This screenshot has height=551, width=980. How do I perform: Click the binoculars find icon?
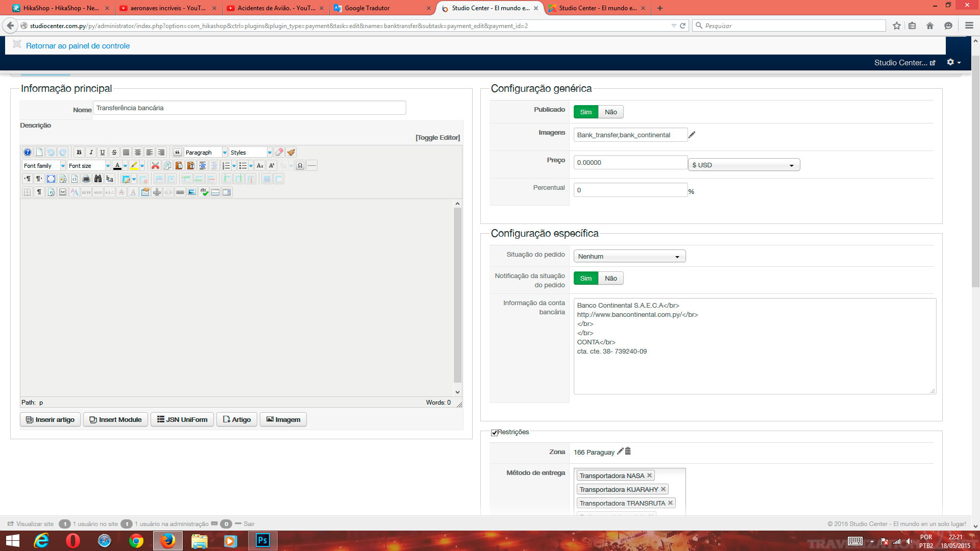(x=98, y=179)
